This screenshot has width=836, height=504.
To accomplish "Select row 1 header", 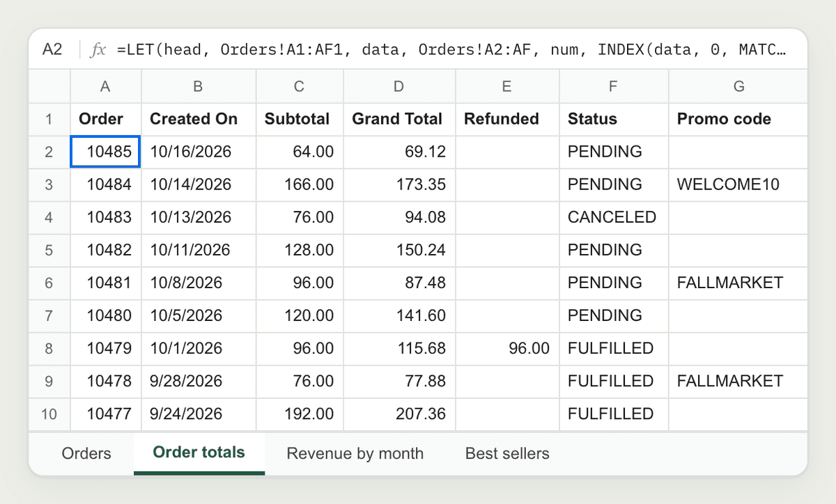I will click(49, 119).
